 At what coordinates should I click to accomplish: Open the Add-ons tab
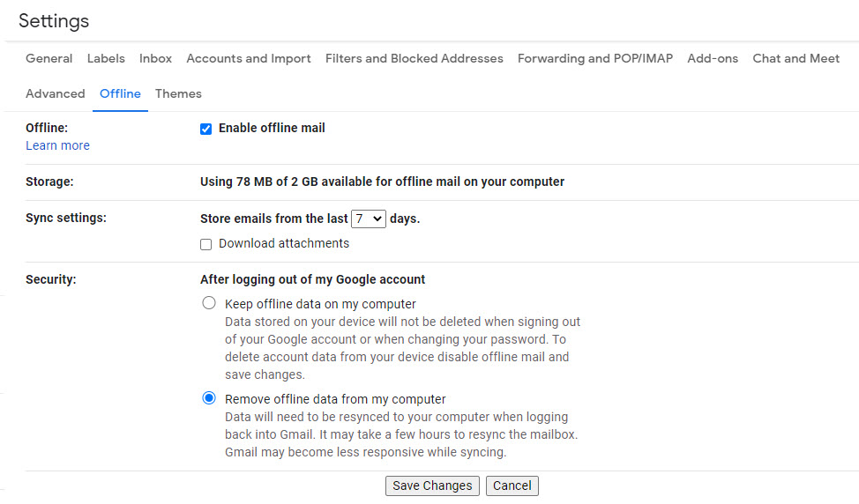(x=713, y=58)
